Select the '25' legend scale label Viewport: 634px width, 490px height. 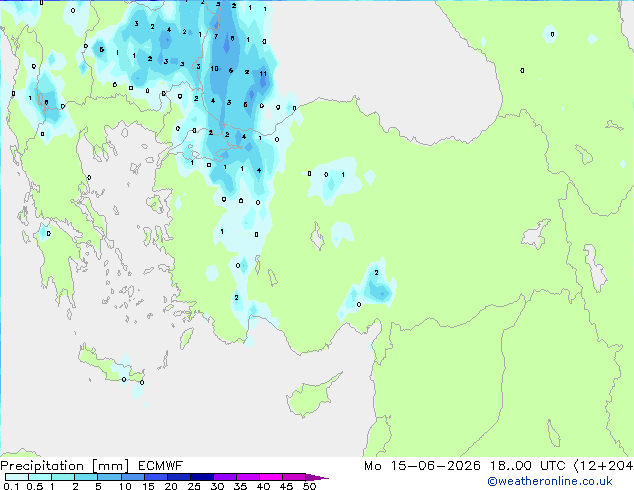coord(194,486)
